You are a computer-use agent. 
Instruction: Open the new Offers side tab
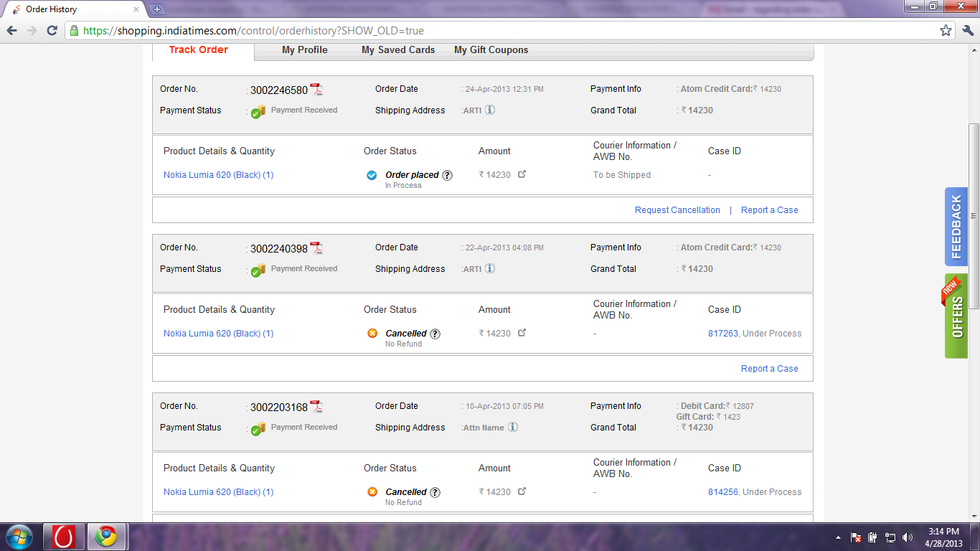[956, 317]
